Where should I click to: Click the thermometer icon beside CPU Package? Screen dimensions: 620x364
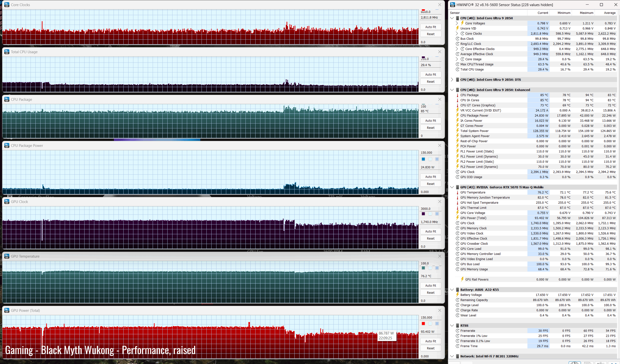pos(457,95)
